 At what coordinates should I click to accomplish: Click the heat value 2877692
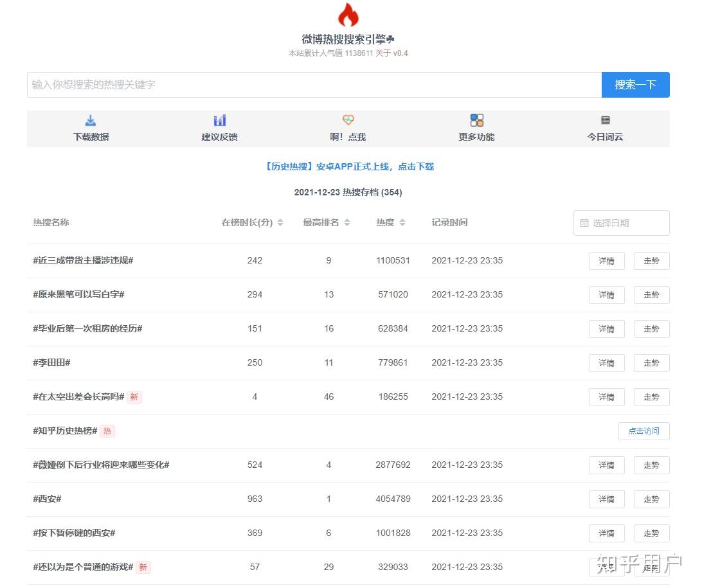point(393,465)
